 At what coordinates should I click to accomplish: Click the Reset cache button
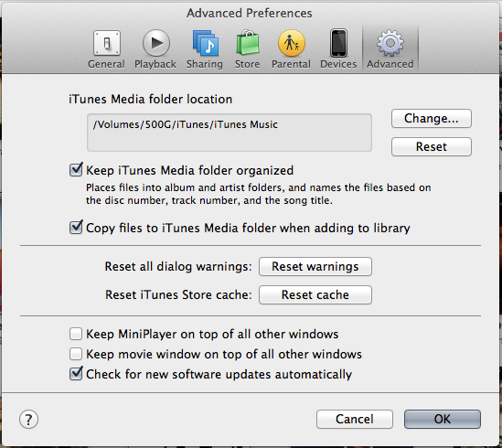click(315, 294)
